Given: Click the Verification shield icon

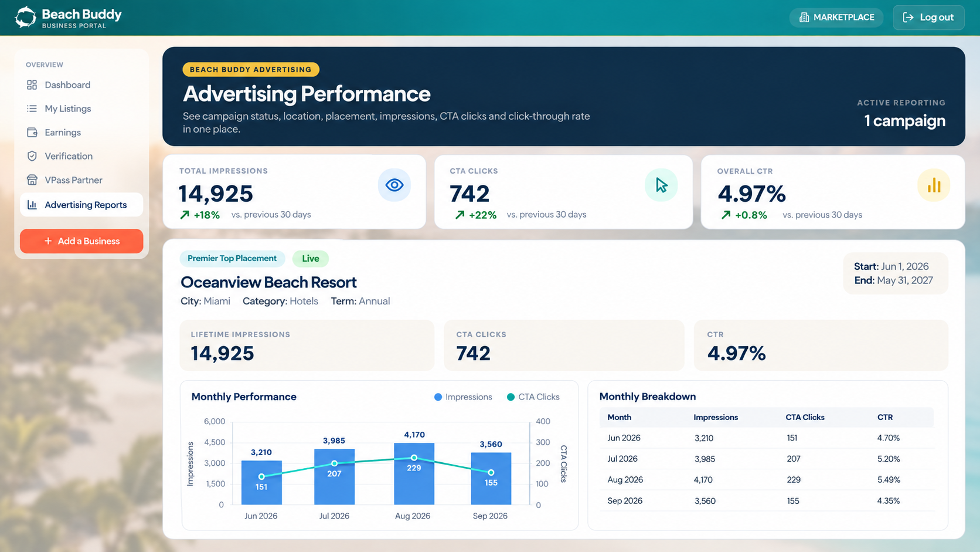Looking at the screenshot, I should point(32,156).
